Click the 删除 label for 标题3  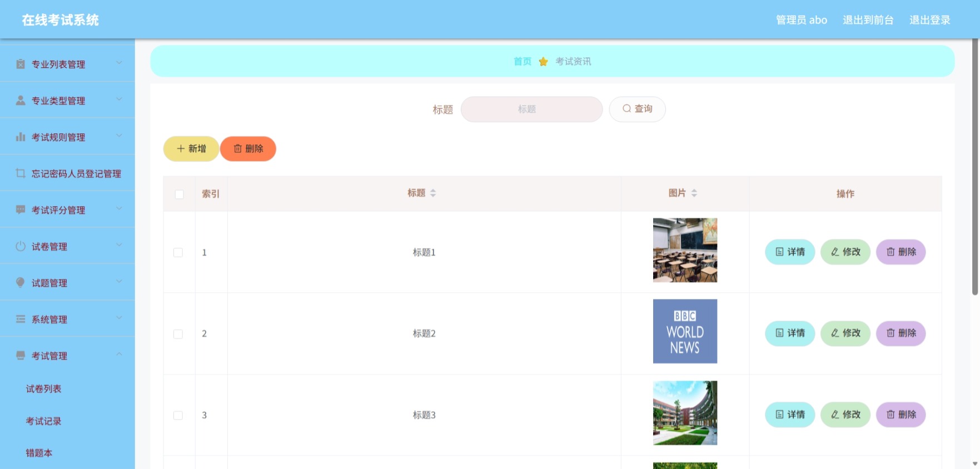[x=907, y=415]
